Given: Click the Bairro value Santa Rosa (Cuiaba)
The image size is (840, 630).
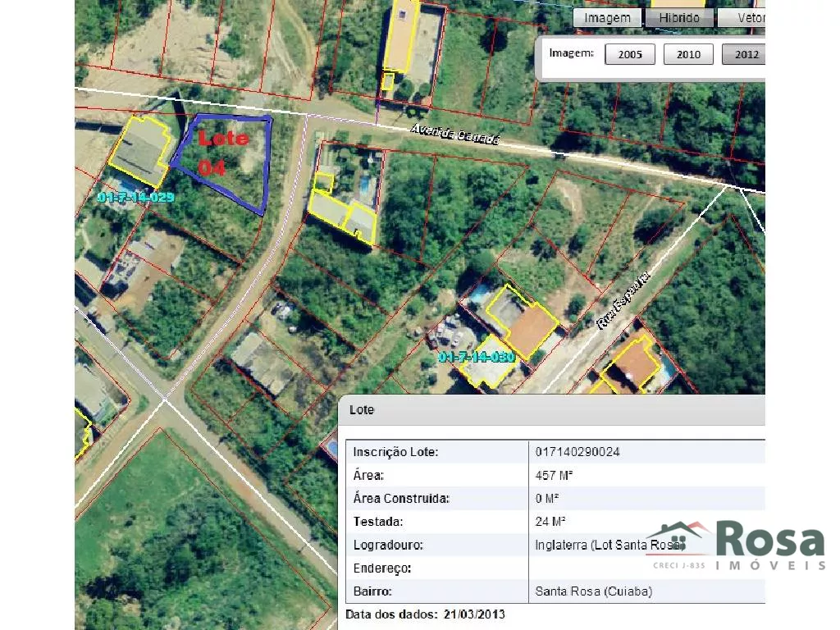Looking at the screenshot, I should 593,591.
